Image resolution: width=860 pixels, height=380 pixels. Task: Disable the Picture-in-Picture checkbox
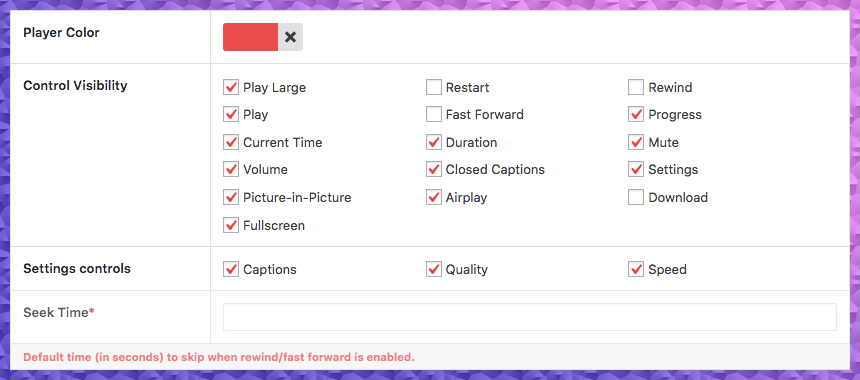point(231,197)
